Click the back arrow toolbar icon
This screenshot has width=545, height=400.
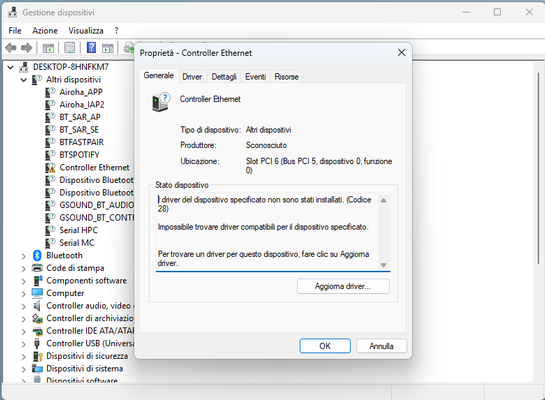point(11,48)
